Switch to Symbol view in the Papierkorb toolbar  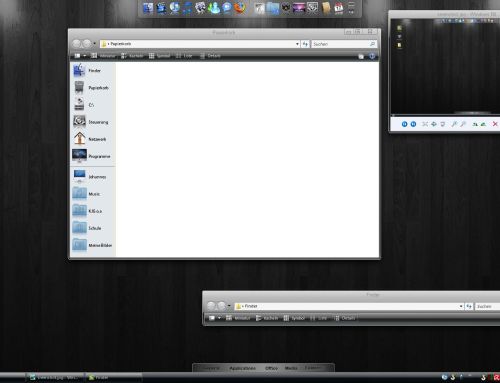(159, 56)
